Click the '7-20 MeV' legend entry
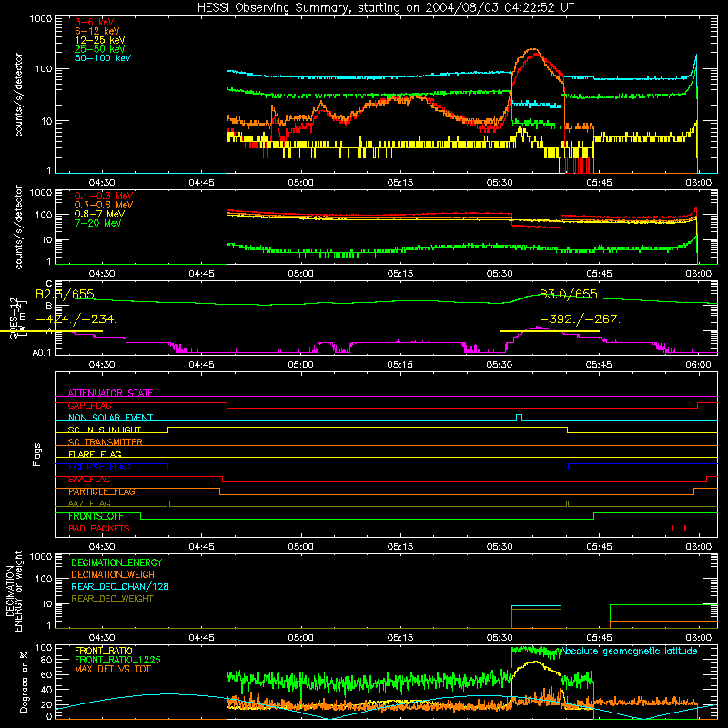Viewport: 728px width, 728px height. click(97, 223)
